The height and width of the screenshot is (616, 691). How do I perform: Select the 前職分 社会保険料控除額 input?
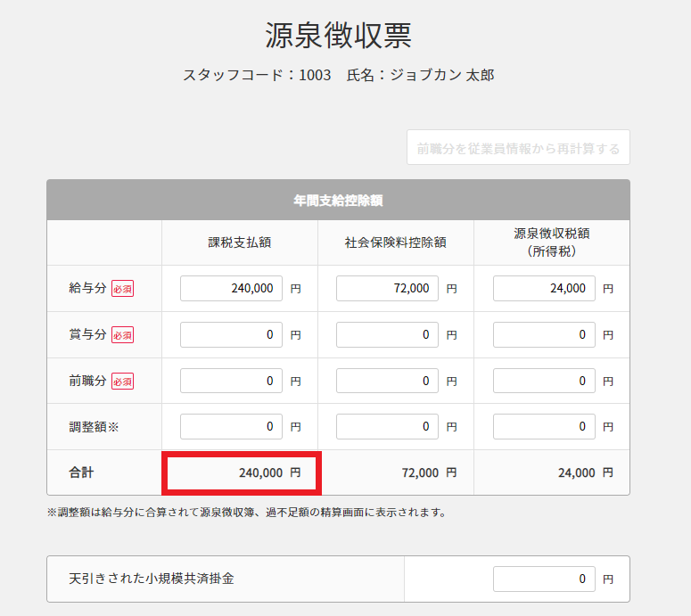pos(387,381)
